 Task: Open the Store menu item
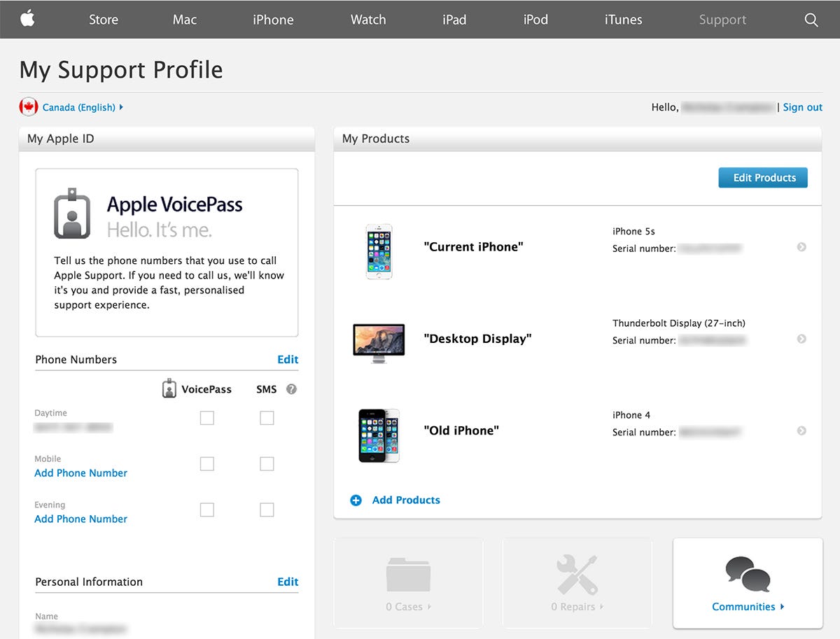[104, 20]
